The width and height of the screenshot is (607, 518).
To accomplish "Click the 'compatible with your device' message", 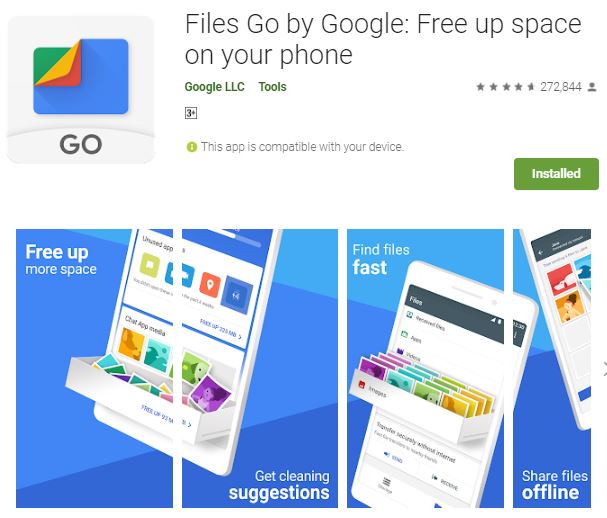I will pyautogui.click(x=302, y=147).
